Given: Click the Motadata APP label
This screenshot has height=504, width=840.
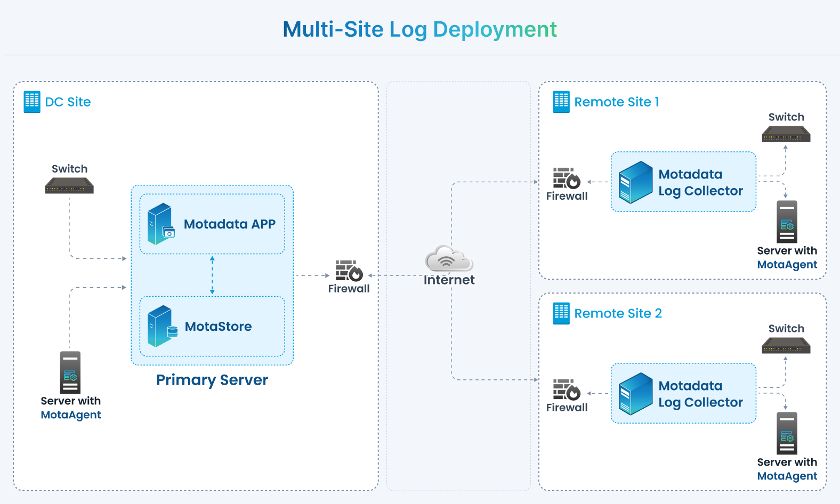Looking at the screenshot, I should [230, 224].
